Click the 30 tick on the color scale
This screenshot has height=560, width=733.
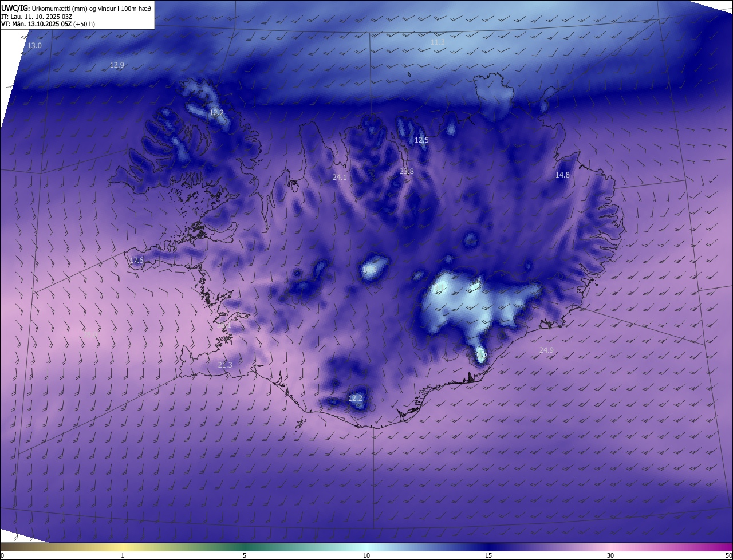pos(610,555)
